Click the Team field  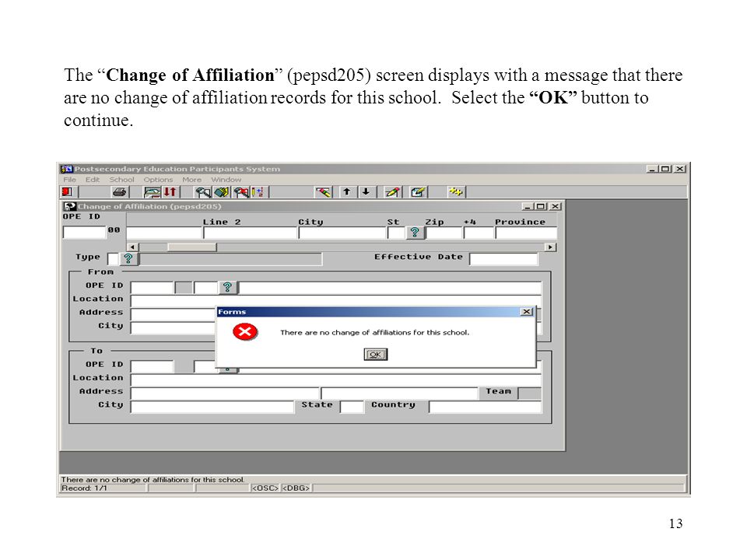(529, 394)
